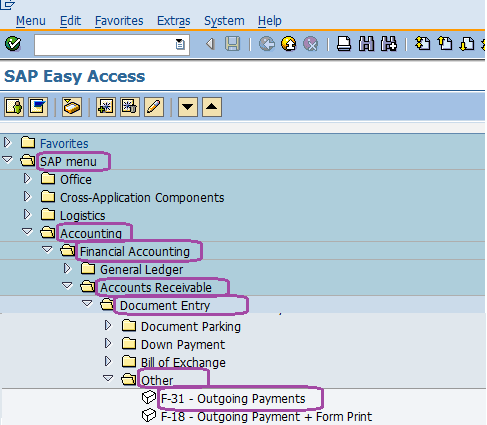Screen dimensions: 487x425
Task: Click the Save floppy disk icon
Action: (x=232, y=44)
